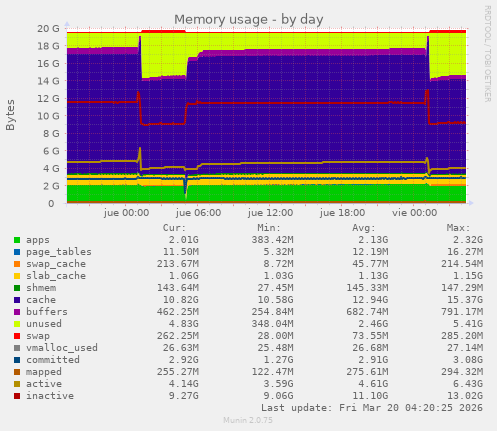Viewport: 497px width, 431px height.
Task: Click the 'Memory usage - by day' title
Action: click(x=249, y=20)
